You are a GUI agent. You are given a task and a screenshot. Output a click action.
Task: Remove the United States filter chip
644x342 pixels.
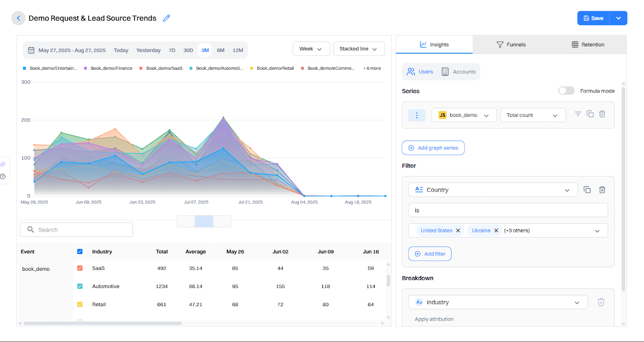click(x=458, y=230)
